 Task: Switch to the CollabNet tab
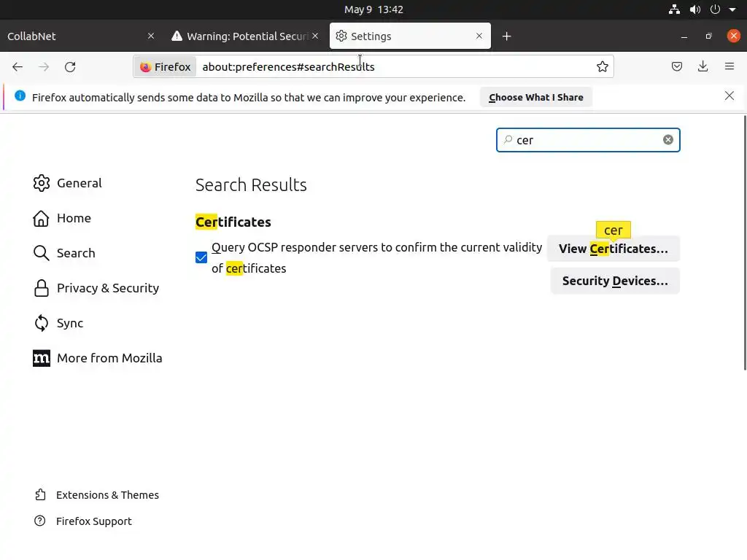(73, 36)
